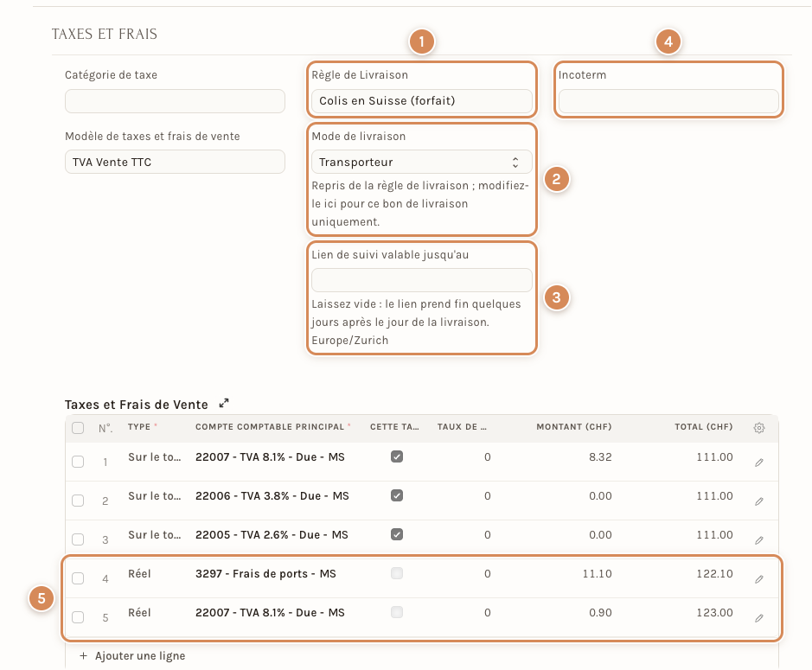The width and height of the screenshot is (812, 670).
Task: Select row 5 checkbox
Action: pos(78,616)
